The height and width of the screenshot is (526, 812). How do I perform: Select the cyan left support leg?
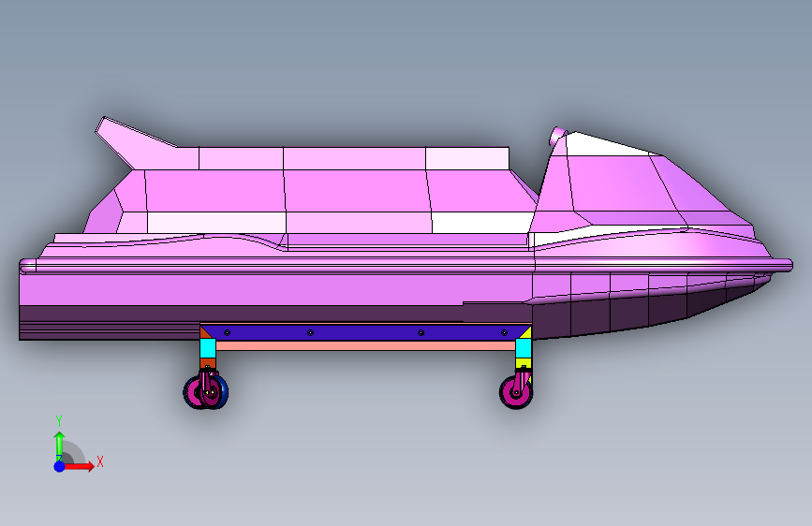pos(208,348)
